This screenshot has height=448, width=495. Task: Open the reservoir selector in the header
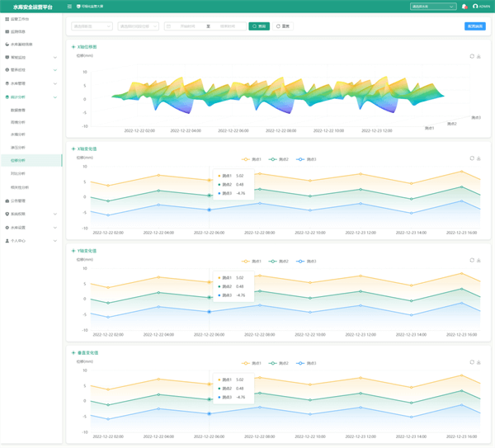pos(433,7)
